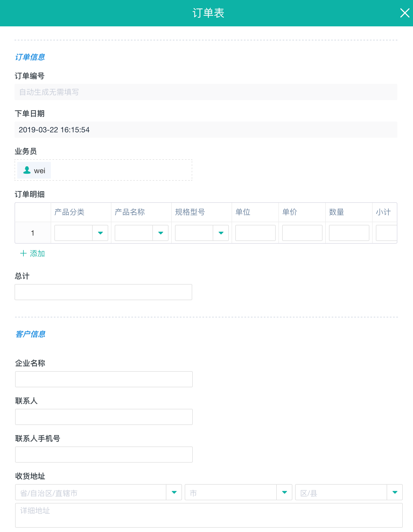Click the 小计 column header
Screen dimensions: 413x532
[x=385, y=212]
